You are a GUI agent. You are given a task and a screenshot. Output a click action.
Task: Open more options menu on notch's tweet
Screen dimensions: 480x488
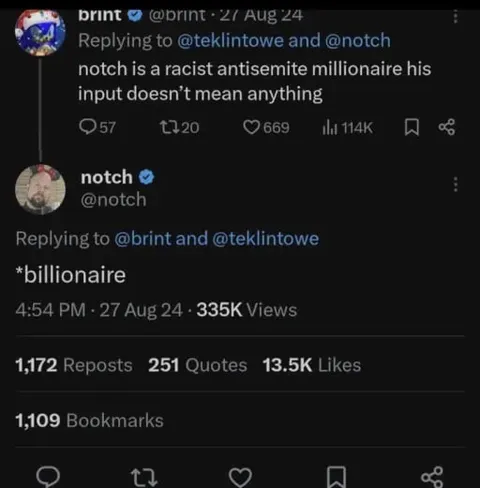click(455, 184)
